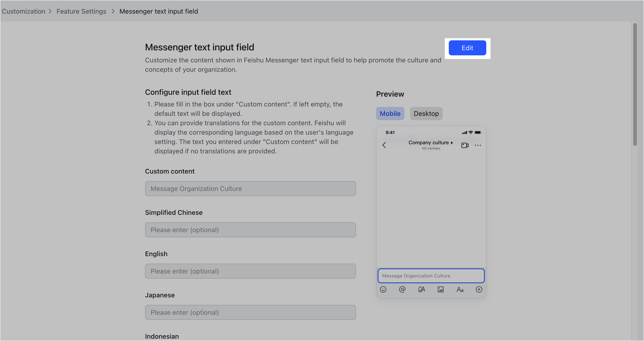Select the image attachment icon
This screenshot has width=644, height=341.
point(441,289)
